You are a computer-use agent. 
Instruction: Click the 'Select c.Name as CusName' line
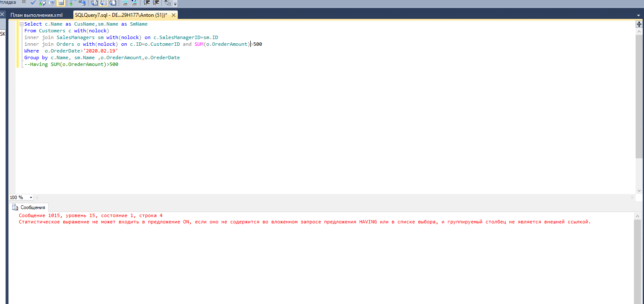pos(86,24)
